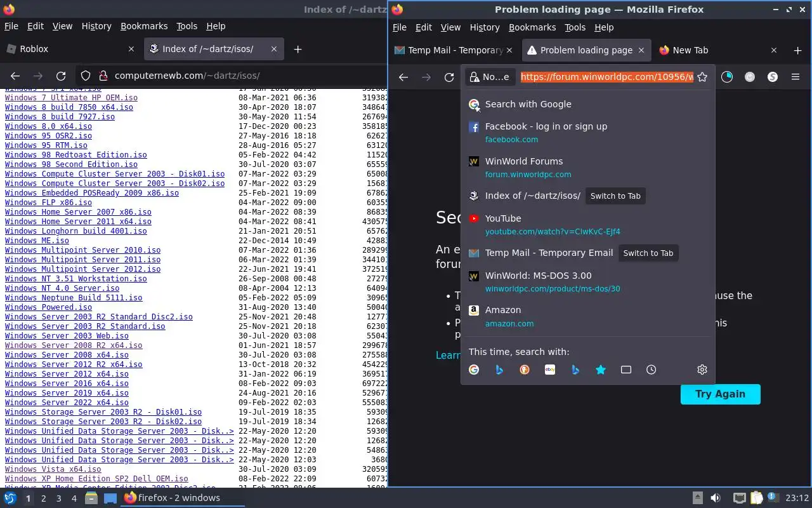Bookmark this page with the star icon
The width and height of the screenshot is (812, 508).
[x=702, y=77]
